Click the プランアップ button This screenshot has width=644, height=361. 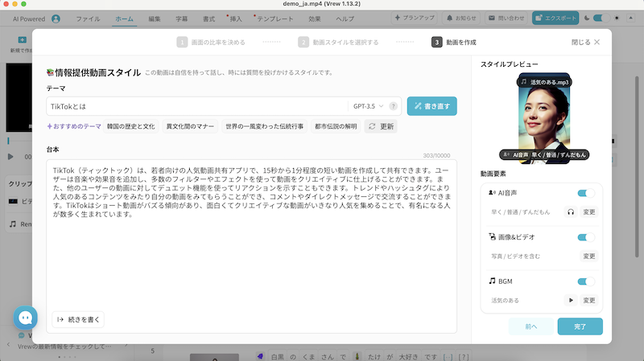point(414,18)
